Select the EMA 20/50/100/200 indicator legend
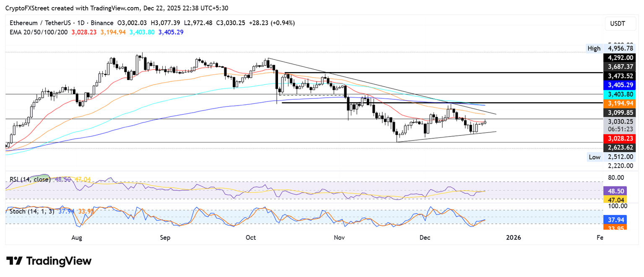This screenshot has height=277, width=644. point(39,32)
